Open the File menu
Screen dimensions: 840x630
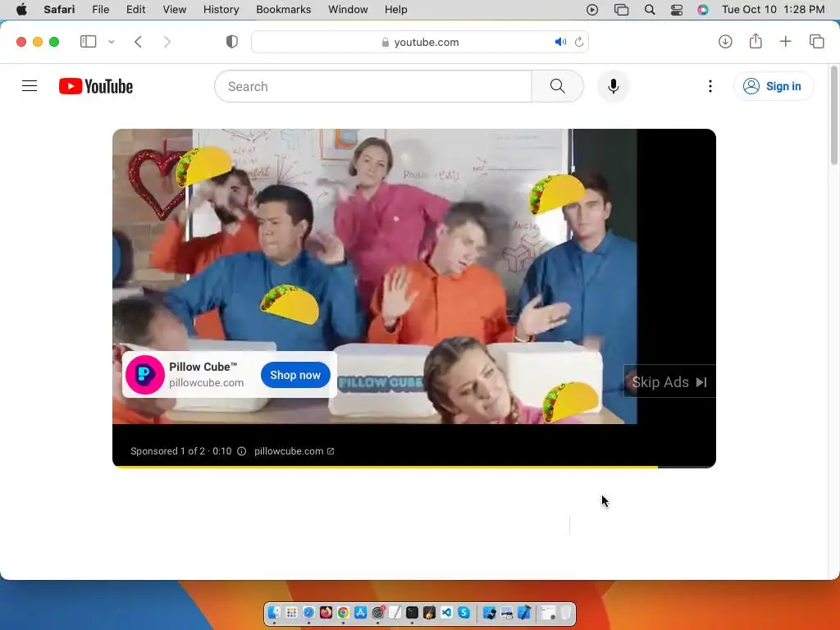[100, 10]
